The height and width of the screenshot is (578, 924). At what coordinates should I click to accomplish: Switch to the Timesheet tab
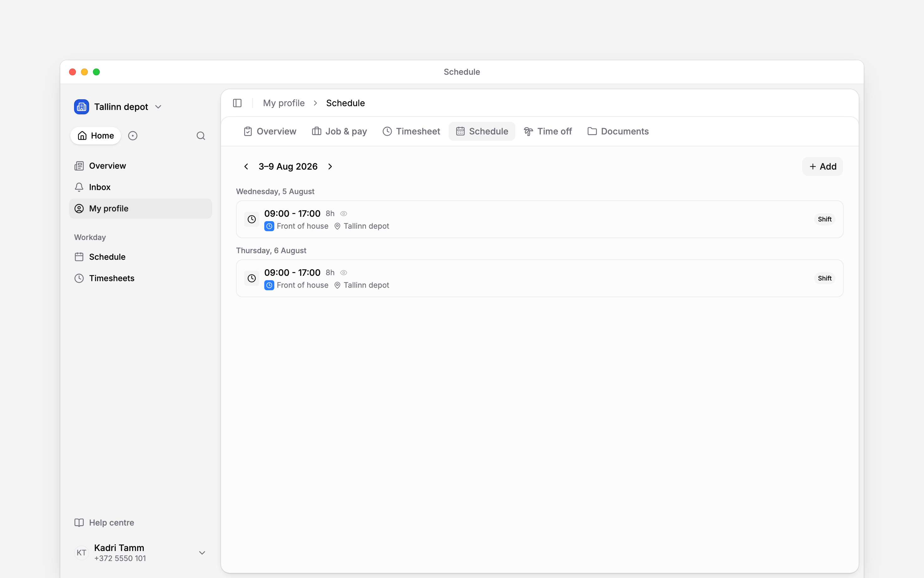411,132
